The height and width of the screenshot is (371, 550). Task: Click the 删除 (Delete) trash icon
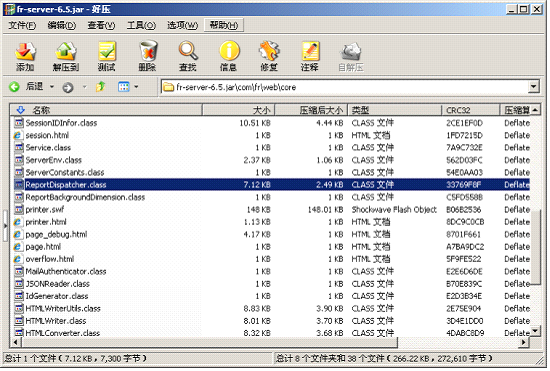[148, 51]
